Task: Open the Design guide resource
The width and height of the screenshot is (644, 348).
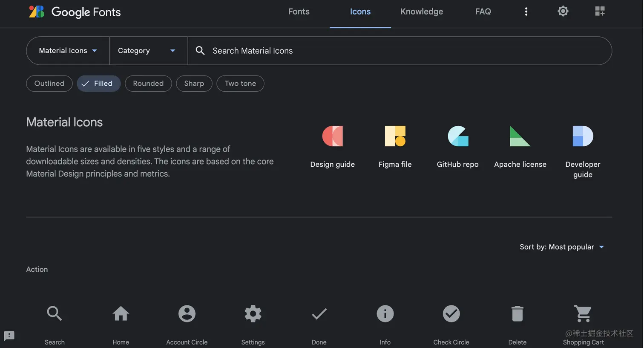Action: (333, 146)
